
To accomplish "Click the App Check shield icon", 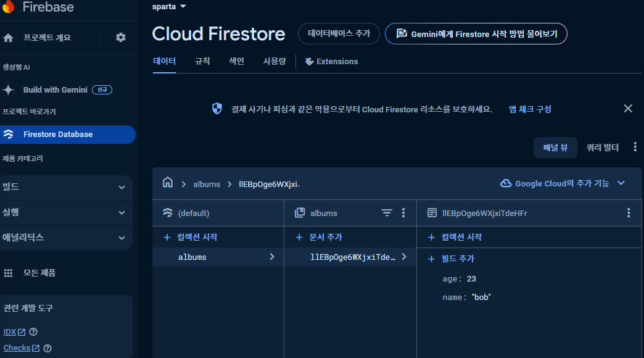I will [x=217, y=109].
